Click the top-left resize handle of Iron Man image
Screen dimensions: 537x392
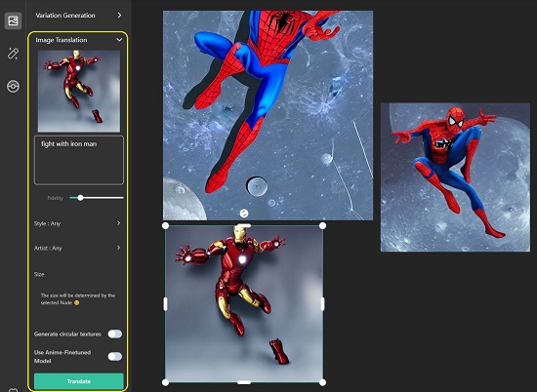coord(165,226)
